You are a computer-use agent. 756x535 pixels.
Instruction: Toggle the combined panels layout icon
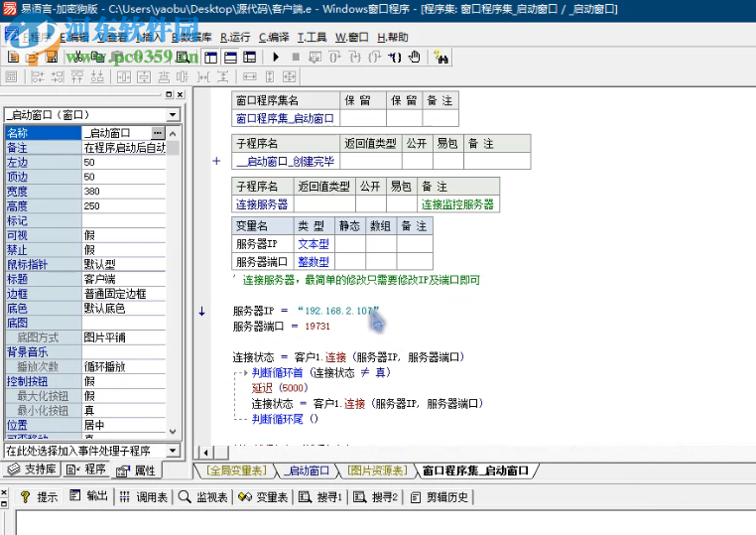tap(249, 58)
